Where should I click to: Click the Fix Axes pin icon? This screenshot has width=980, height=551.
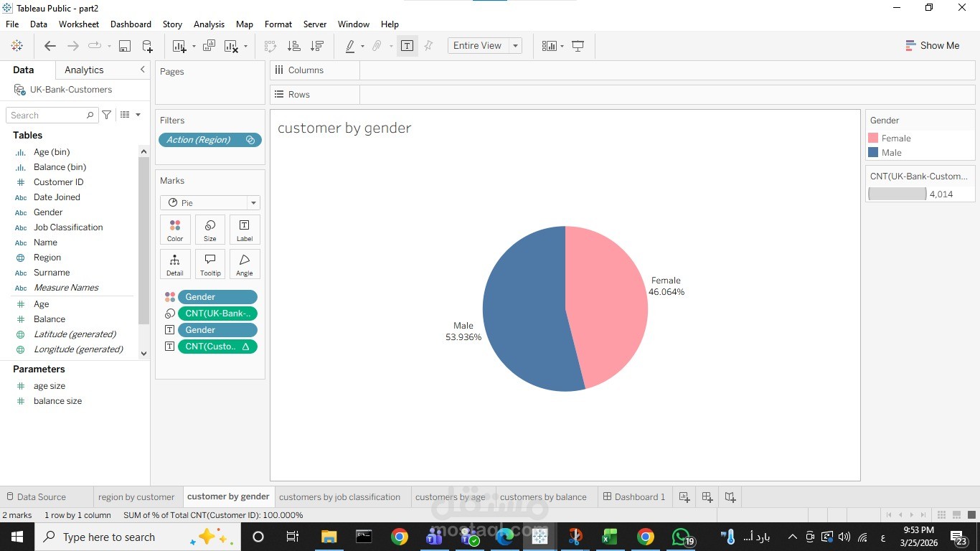[428, 46]
